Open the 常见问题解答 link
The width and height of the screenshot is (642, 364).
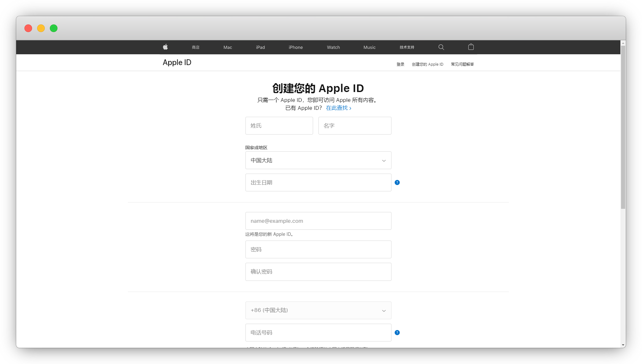pos(462,64)
